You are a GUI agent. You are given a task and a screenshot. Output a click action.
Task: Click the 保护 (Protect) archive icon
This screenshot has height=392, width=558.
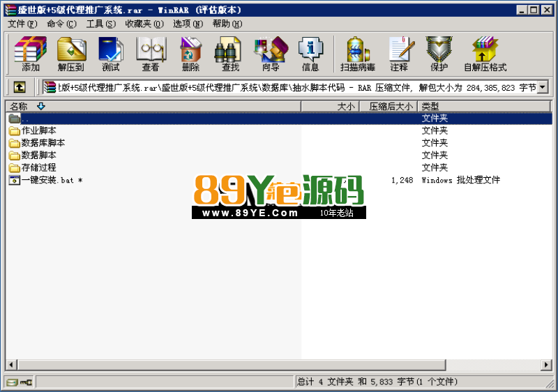coord(439,54)
